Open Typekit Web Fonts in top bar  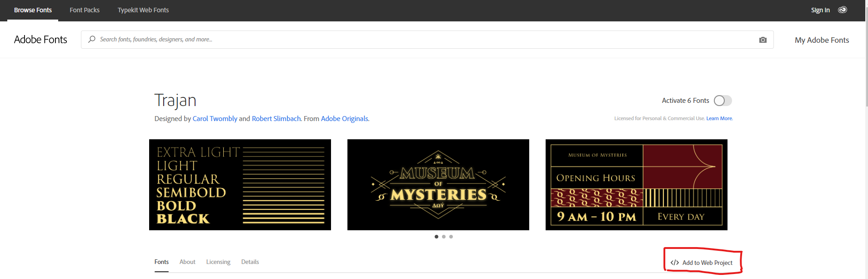coord(143,10)
